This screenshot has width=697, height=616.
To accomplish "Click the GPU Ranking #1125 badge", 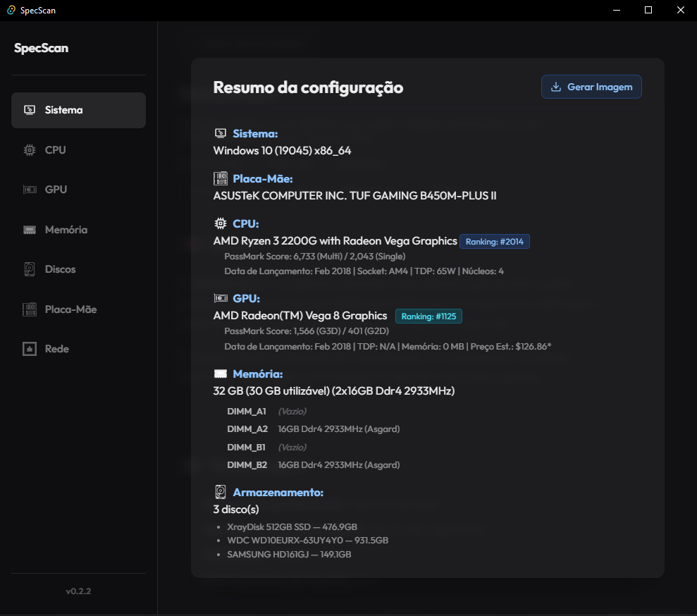I will tap(428, 316).
